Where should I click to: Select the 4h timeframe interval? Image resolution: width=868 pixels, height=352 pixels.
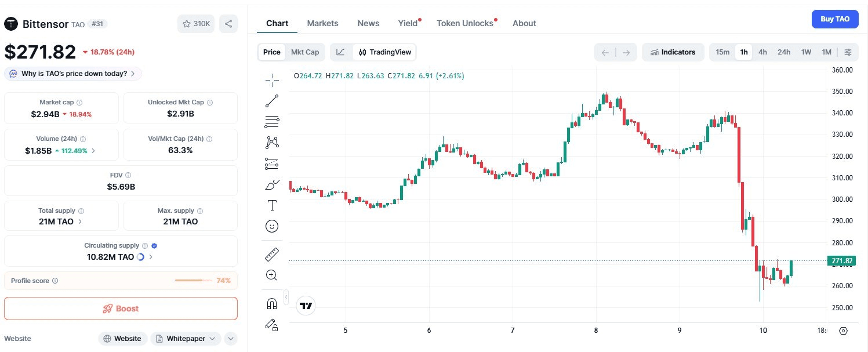[762, 52]
